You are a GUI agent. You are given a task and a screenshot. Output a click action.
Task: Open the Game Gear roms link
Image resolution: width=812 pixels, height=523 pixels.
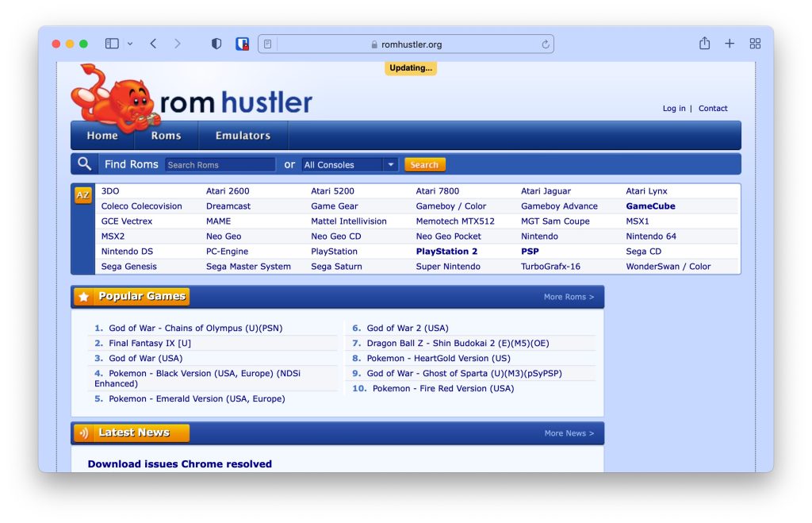click(335, 206)
